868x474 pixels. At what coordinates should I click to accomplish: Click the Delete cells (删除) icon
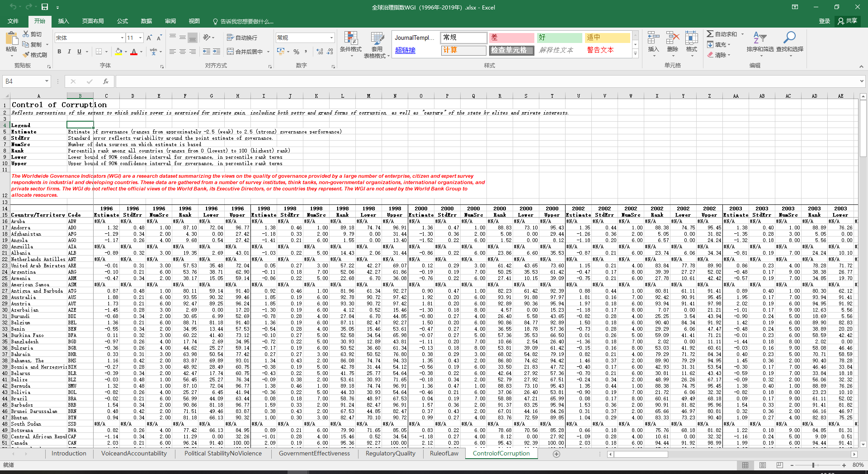673,38
